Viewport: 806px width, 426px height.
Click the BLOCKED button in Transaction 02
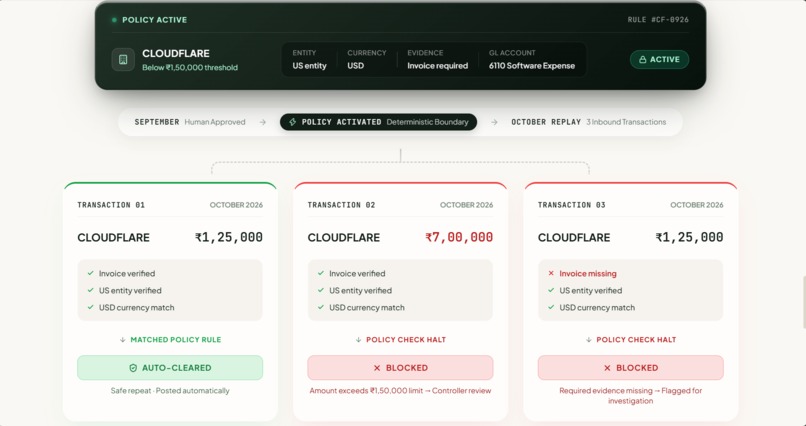(400, 368)
